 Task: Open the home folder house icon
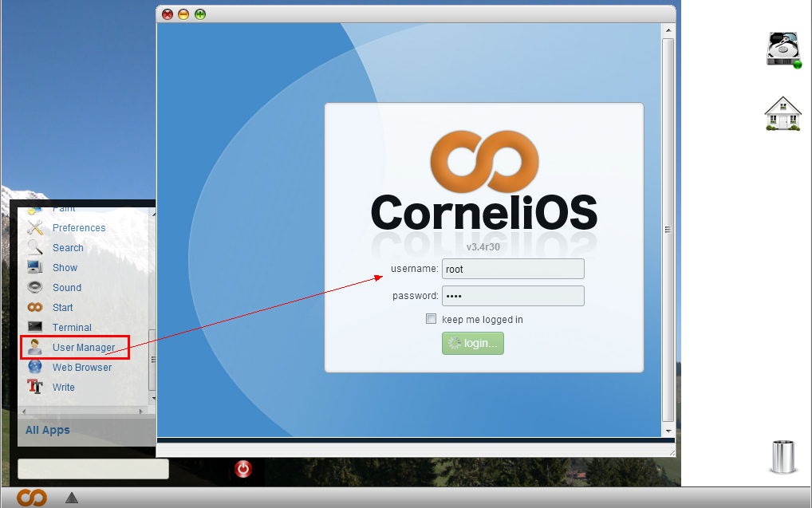click(782, 114)
